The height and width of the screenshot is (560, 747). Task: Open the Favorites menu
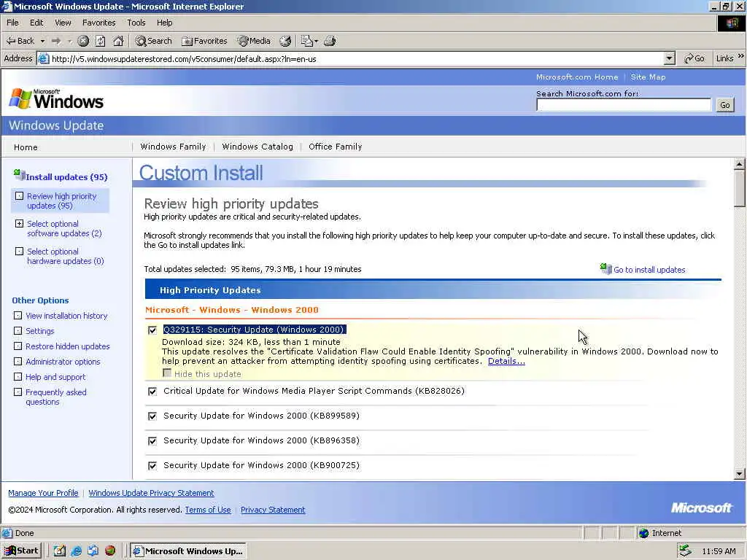(x=98, y=23)
